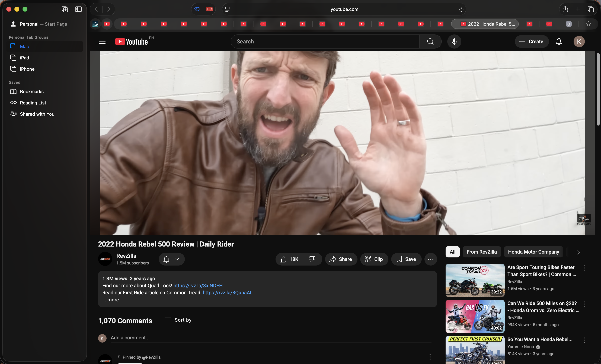This screenshot has height=364, width=601.
Task: Open the Gas vs EV video thumbnail
Action: pyautogui.click(x=475, y=316)
